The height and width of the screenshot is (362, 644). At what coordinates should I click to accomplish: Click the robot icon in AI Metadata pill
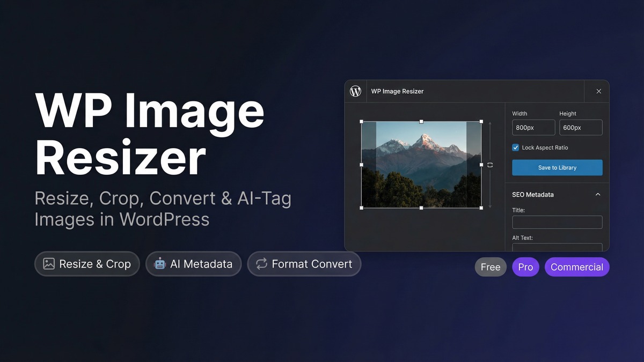[x=160, y=264]
